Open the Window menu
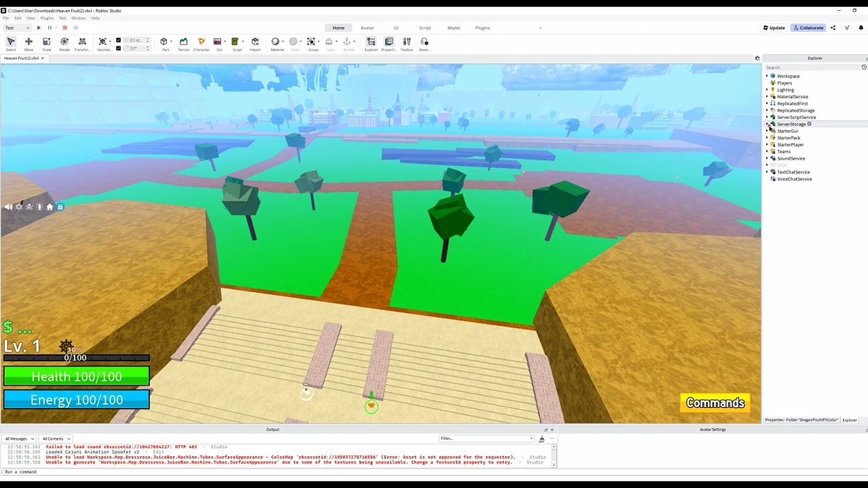 pos(79,18)
